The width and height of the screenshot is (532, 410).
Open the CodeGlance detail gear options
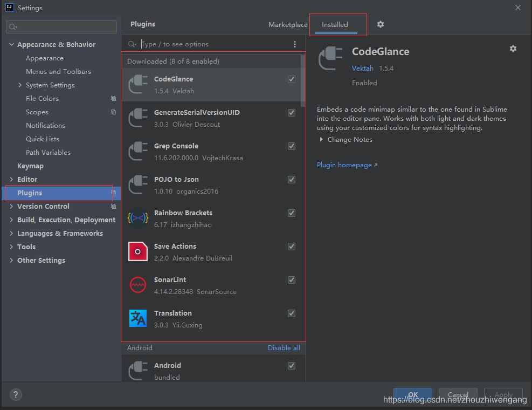[513, 49]
